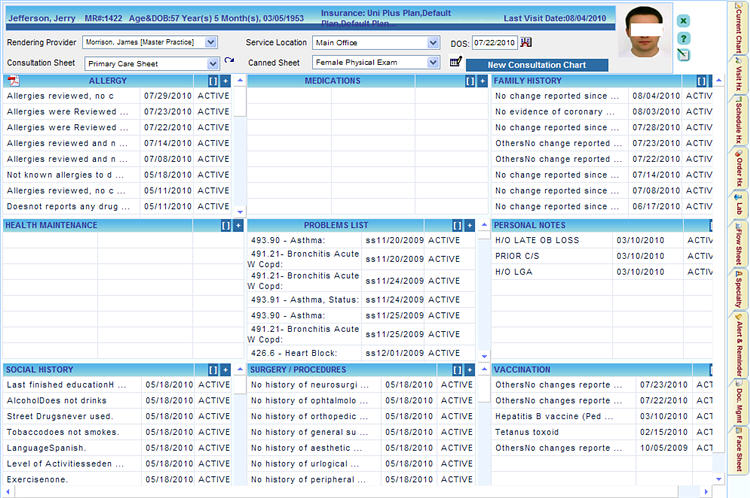Click the PDF icon in Allergy header

pyautogui.click(x=12, y=80)
